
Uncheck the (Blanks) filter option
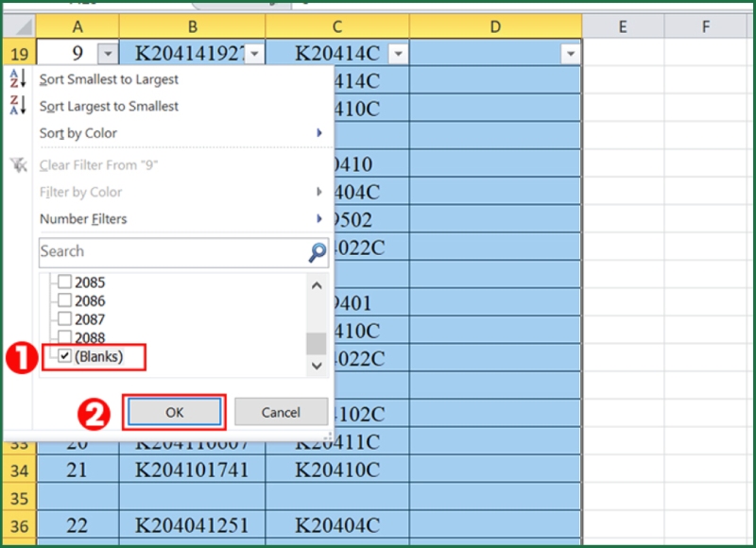coord(64,357)
